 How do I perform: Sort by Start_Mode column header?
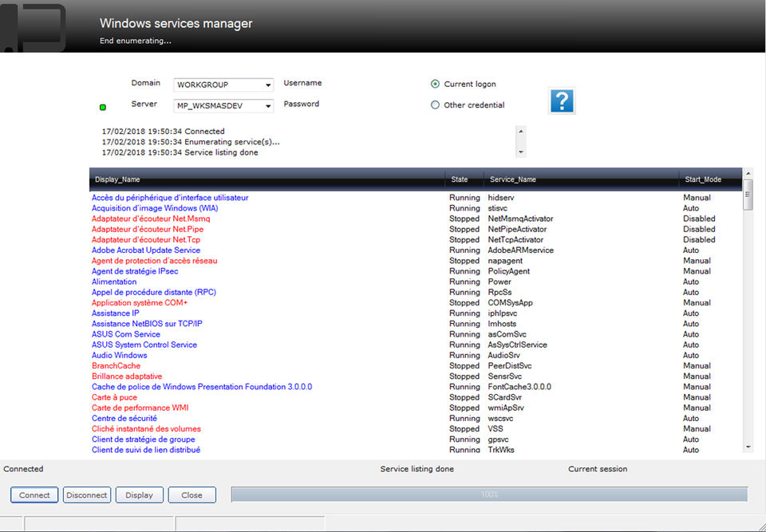pyautogui.click(x=710, y=179)
